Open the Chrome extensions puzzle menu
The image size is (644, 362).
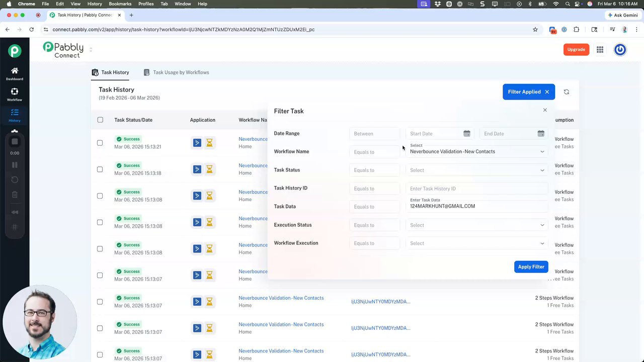[x=576, y=30]
